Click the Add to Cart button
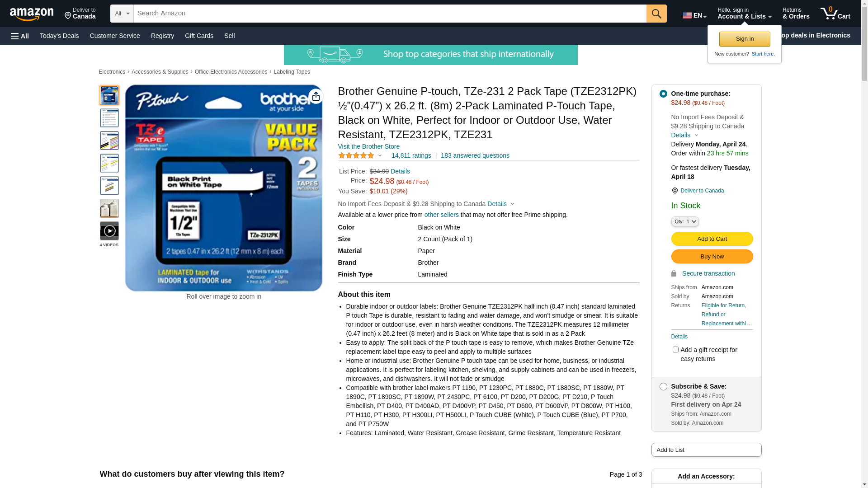This screenshot has height=488, width=868. (712, 239)
